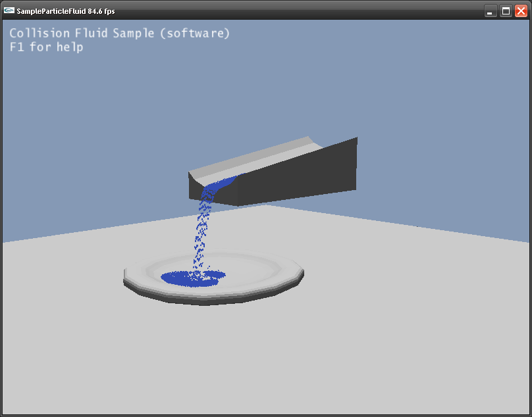This screenshot has height=417, width=532.
Task: Select the dark gray side of the ramp
Action: click(x=296, y=178)
